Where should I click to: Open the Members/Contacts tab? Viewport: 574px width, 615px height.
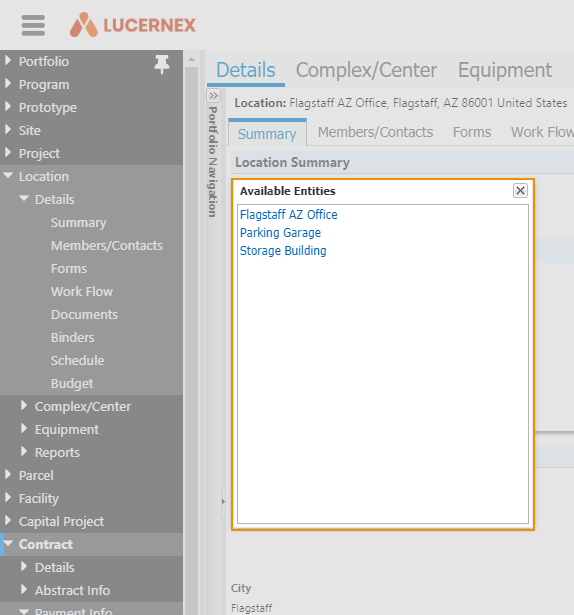[375, 132]
